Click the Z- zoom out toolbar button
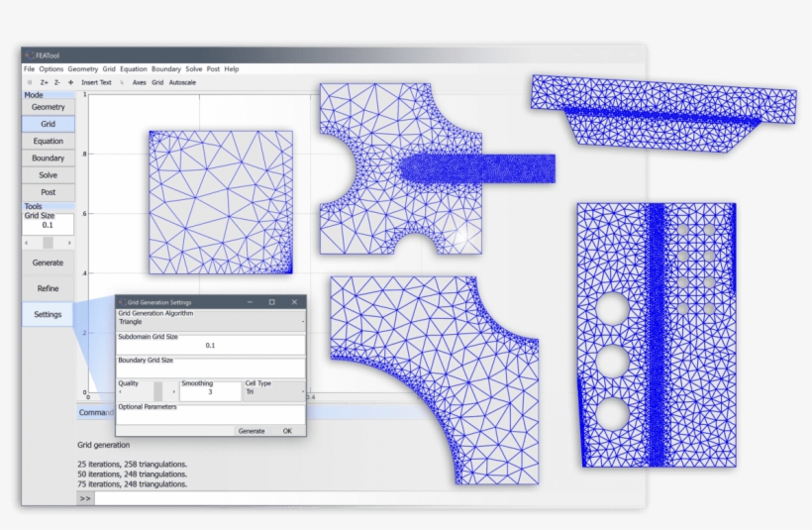Viewport: 812px width, 530px height. pyautogui.click(x=57, y=82)
